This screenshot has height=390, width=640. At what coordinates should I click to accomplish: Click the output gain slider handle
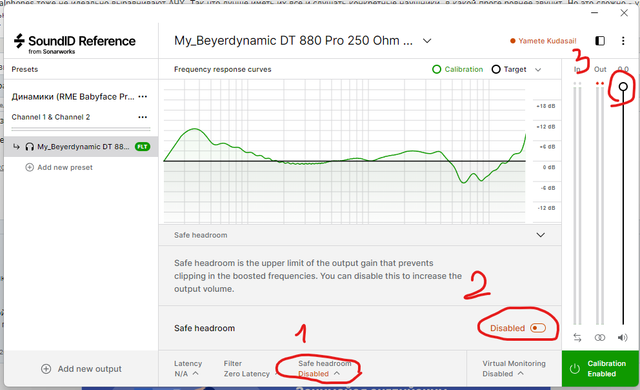623,86
